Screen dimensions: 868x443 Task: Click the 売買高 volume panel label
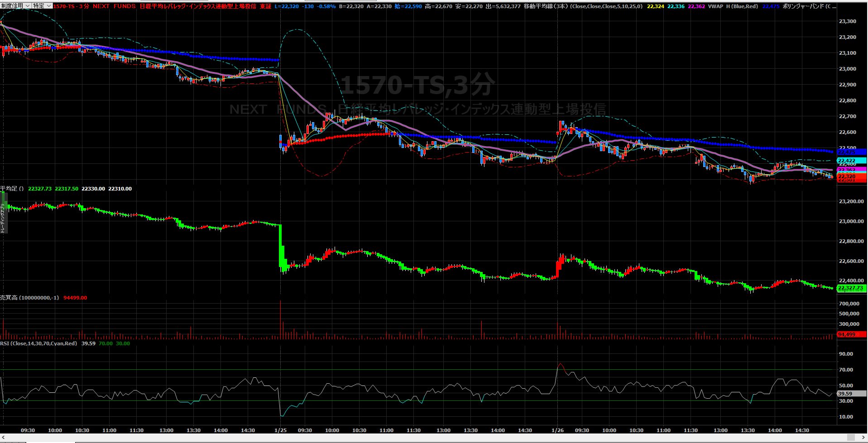29,298
